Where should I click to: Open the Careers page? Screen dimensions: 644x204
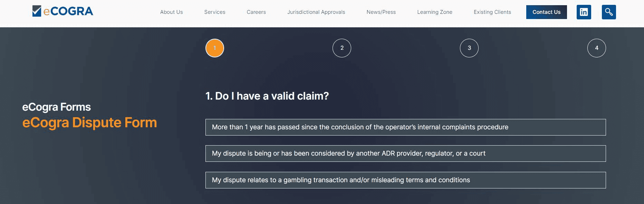pos(256,12)
